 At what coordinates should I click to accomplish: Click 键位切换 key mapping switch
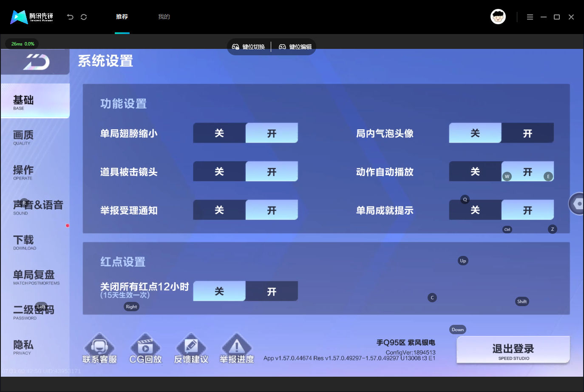(249, 47)
